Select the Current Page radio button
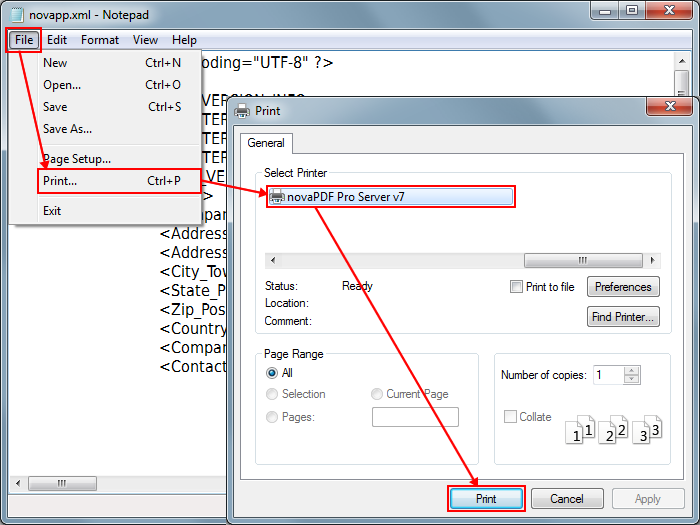The height and width of the screenshot is (525, 700). [377, 394]
